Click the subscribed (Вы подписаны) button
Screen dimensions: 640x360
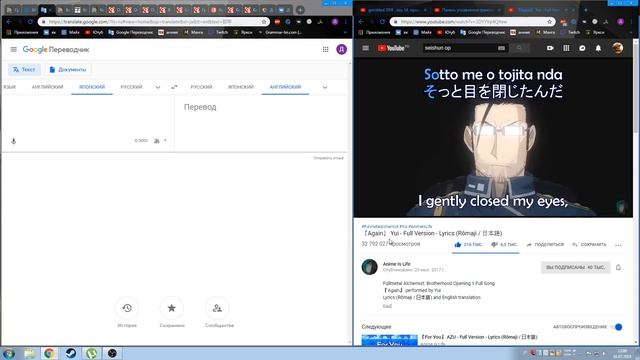(575, 267)
